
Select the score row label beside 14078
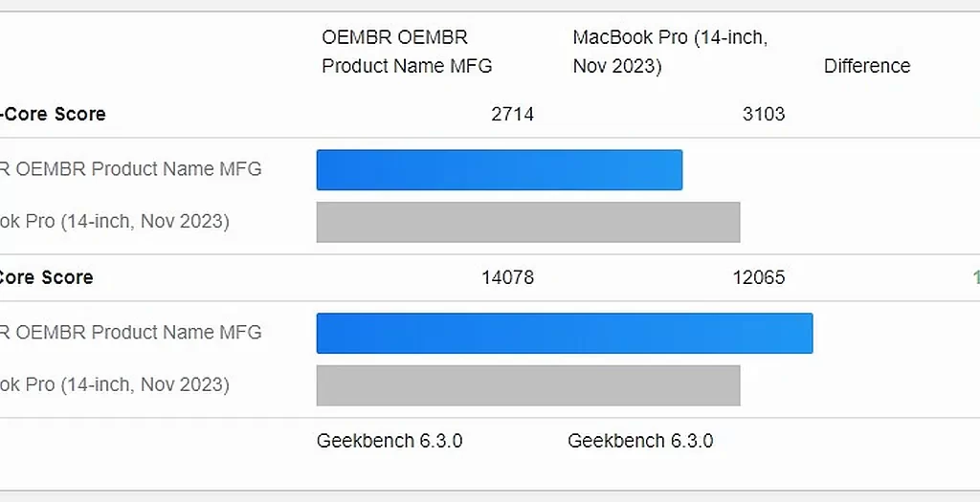tap(48, 277)
